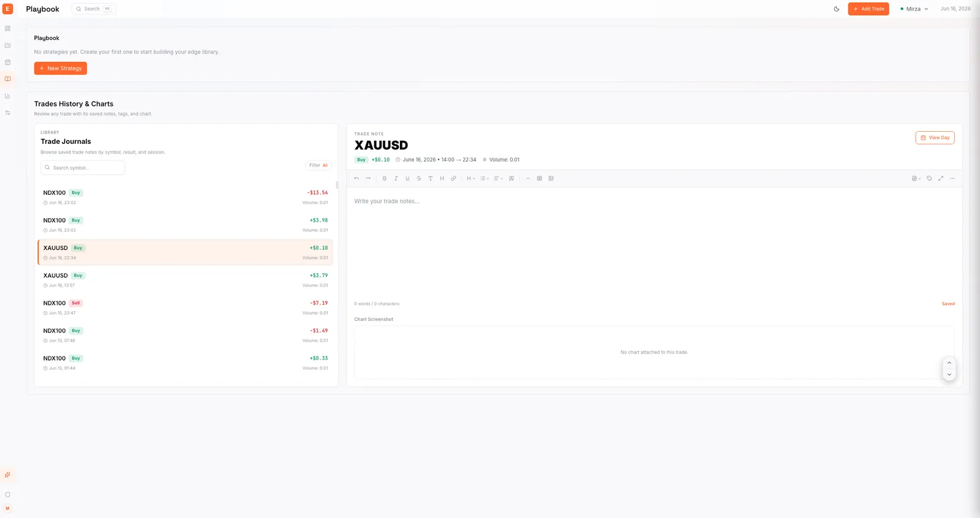Click the T text style icon
The height and width of the screenshot is (518, 980).
pyautogui.click(x=431, y=179)
